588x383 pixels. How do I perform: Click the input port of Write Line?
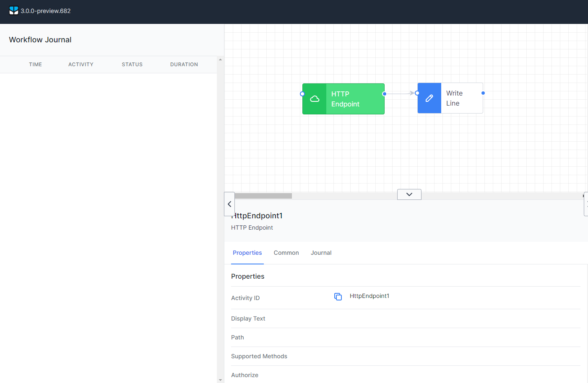tap(417, 93)
